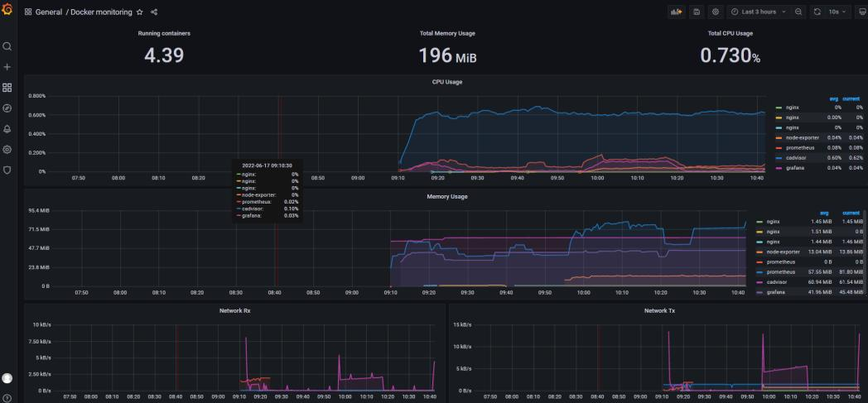Toggle cadvisor series in CPU Usage legend
The height and width of the screenshot is (403, 868).
795,157
